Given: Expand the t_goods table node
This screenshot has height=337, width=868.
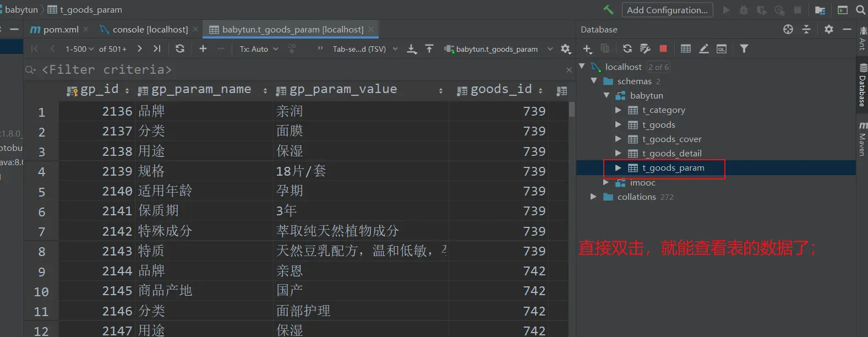Looking at the screenshot, I should 618,124.
